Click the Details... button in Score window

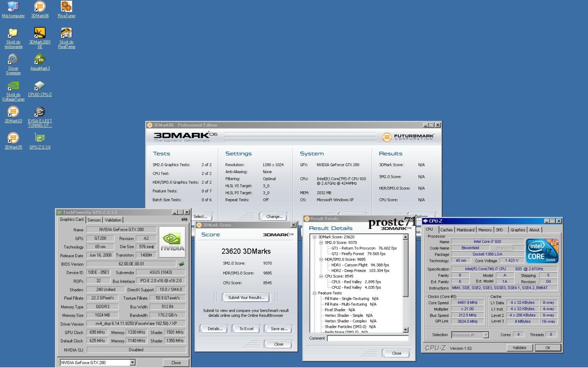pyautogui.click(x=215, y=329)
